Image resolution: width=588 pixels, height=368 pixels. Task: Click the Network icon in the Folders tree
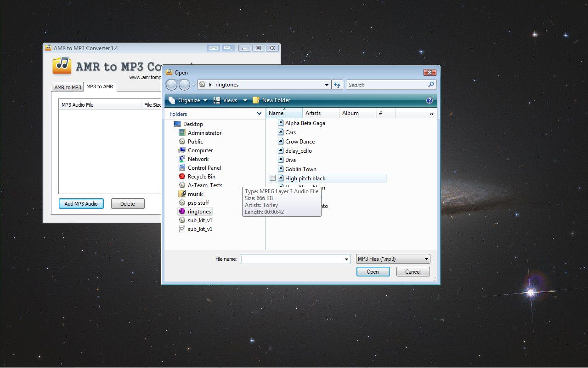(x=182, y=159)
